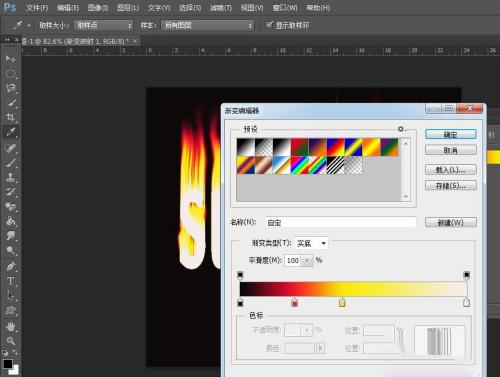
Task: Select the History Brush tool
Action: coord(10,192)
